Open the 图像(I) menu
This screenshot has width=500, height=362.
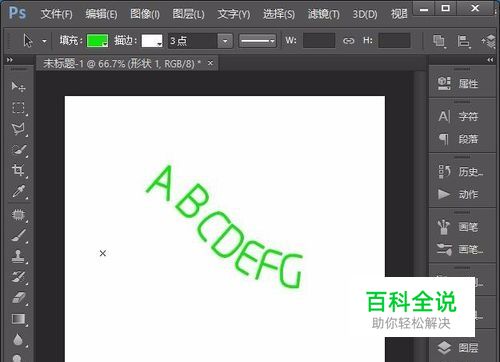[145, 14]
